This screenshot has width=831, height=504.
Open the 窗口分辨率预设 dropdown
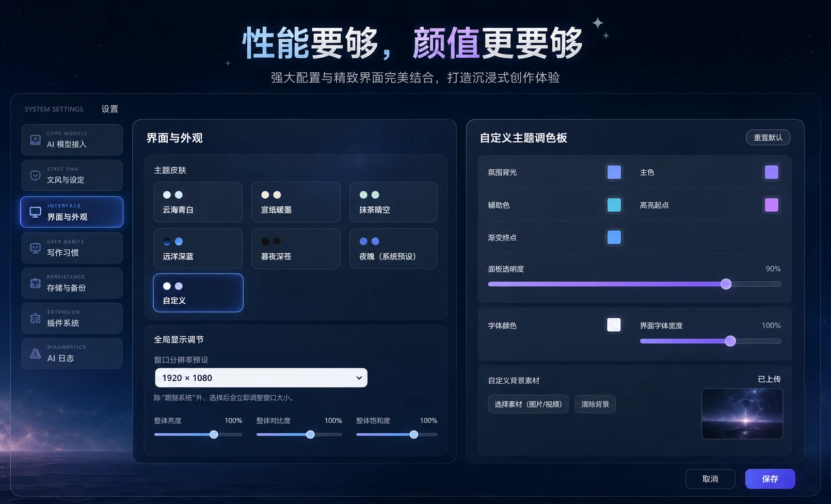(261, 378)
